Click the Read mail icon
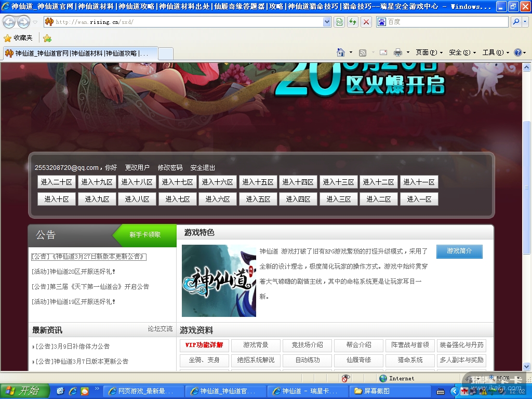 383,52
